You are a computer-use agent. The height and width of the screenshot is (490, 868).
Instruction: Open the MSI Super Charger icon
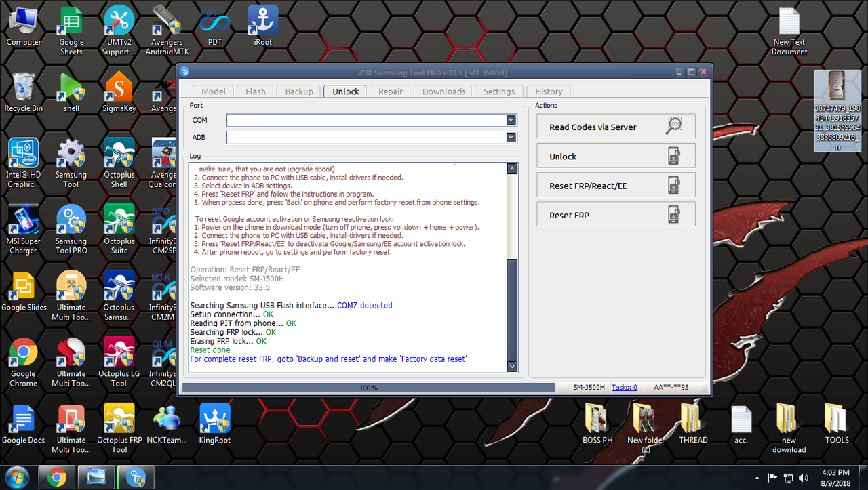point(24,230)
